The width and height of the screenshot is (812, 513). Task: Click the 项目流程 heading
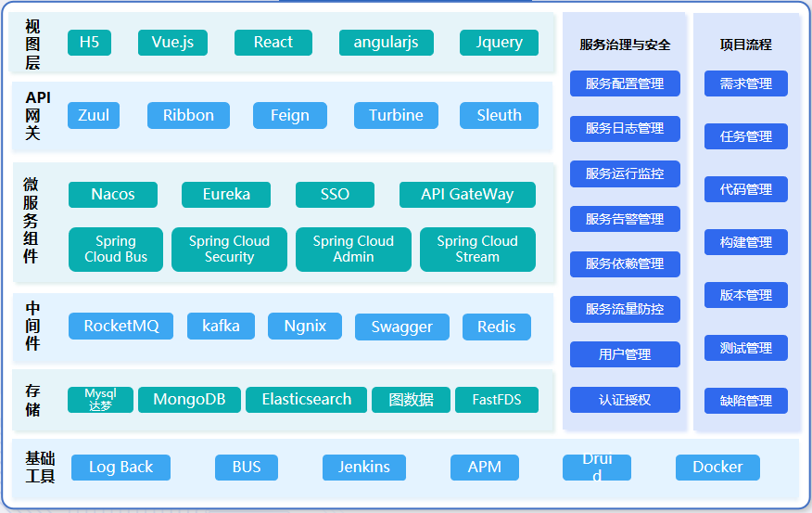[745, 45]
